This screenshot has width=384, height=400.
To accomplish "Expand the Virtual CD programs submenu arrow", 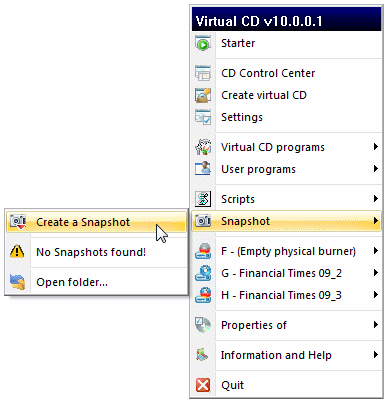I will 376,147.
